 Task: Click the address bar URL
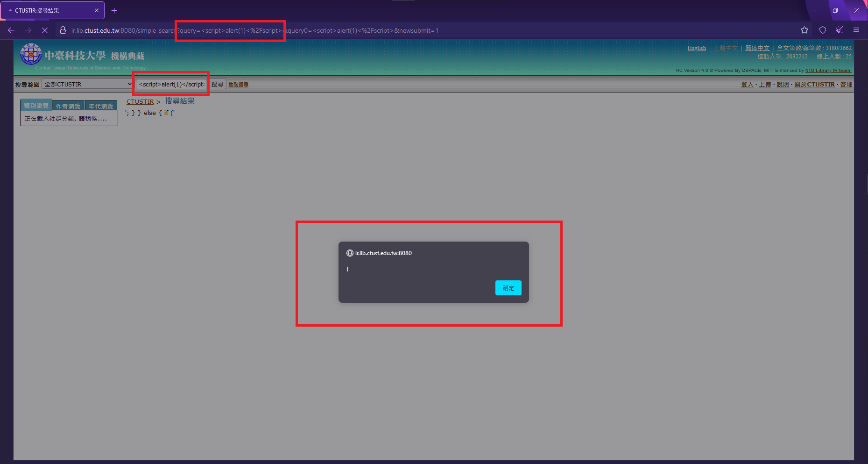(254, 30)
